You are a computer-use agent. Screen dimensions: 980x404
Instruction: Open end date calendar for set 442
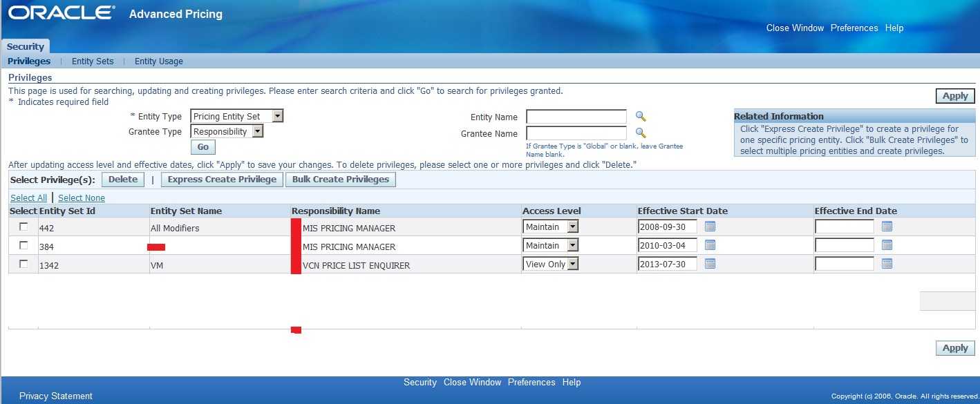[887, 226]
